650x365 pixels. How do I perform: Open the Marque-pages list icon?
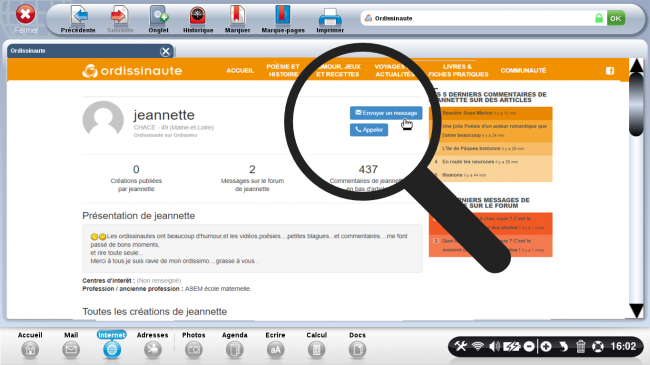pyautogui.click(x=282, y=16)
